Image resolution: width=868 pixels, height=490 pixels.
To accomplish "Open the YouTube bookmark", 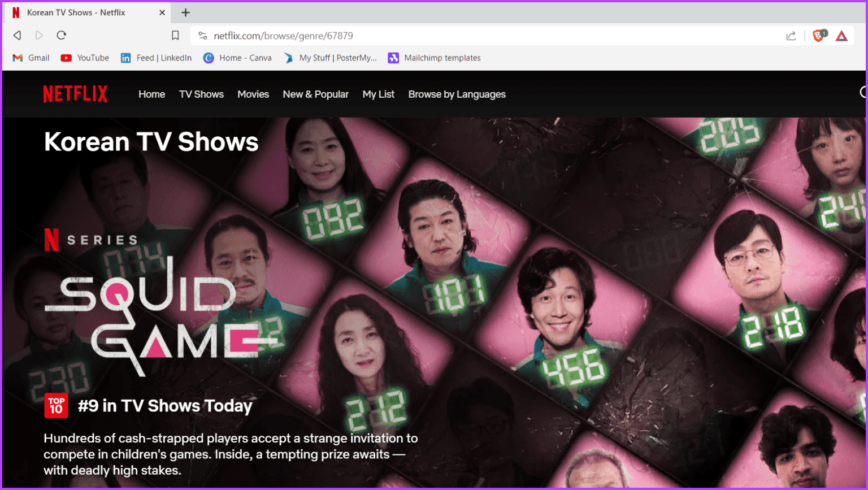I will pyautogui.click(x=85, y=58).
